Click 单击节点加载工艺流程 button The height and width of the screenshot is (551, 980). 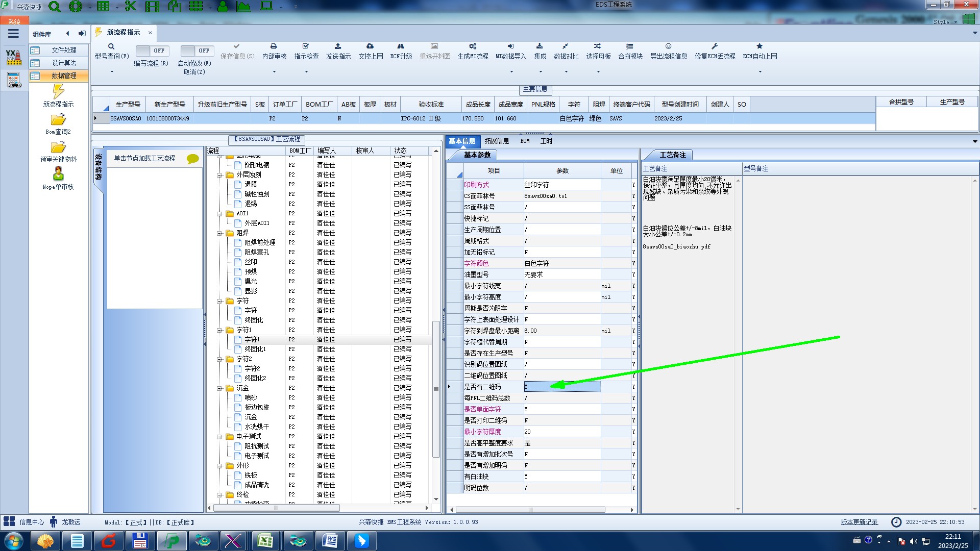[x=144, y=159]
